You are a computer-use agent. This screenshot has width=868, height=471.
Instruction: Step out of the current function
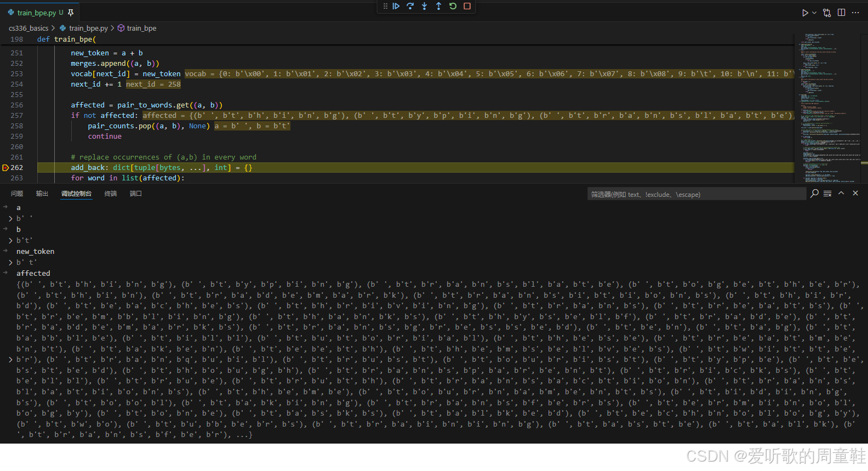438,6
